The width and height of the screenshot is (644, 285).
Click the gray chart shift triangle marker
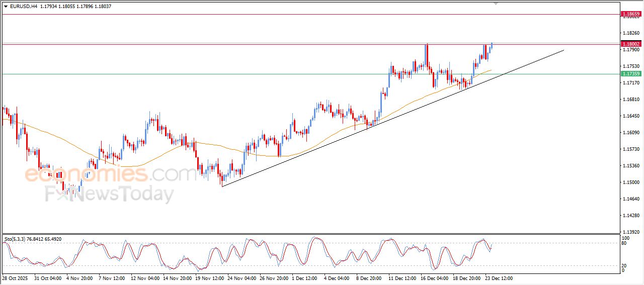(x=496, y=4)
